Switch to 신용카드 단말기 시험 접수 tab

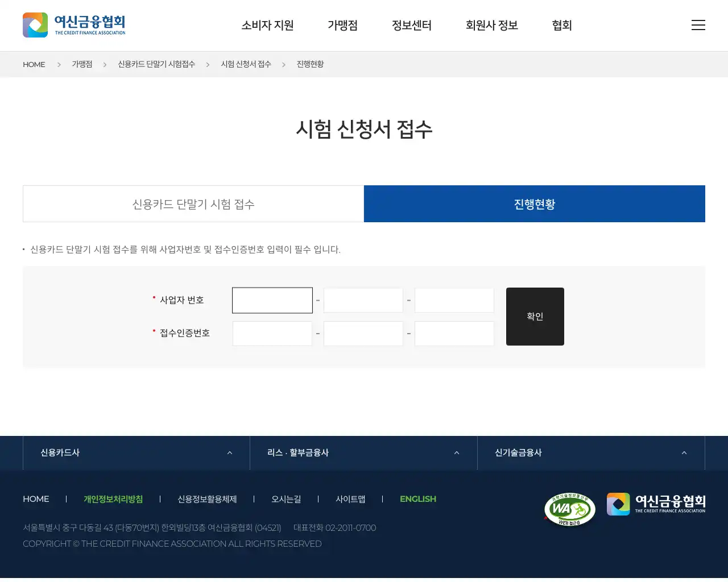(x=193, y=204)
